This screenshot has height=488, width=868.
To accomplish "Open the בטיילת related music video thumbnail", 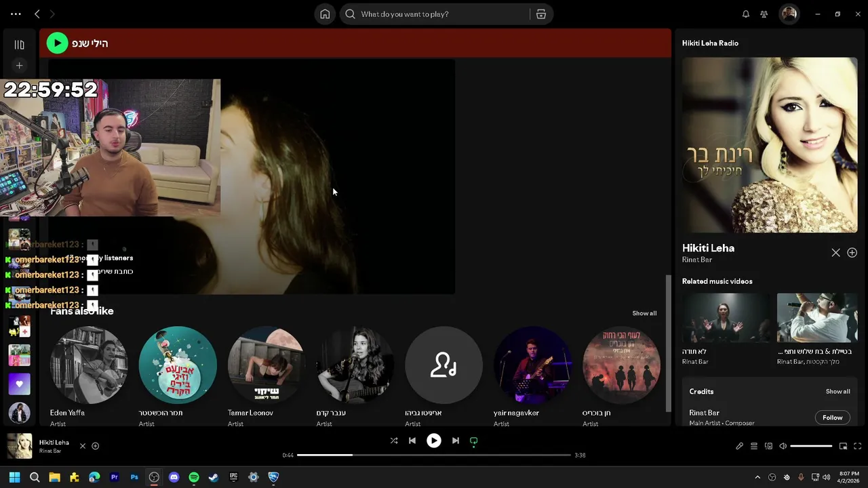I will [817, 318].
